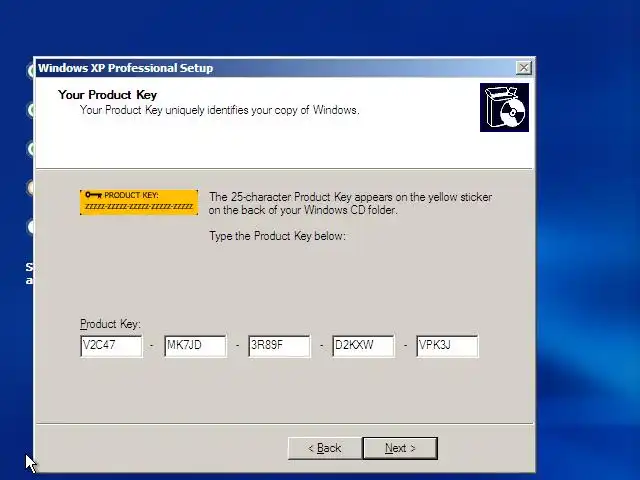
Task: Close the Windows XP Professional Setup dialog
Action: [x=524, y=68]
